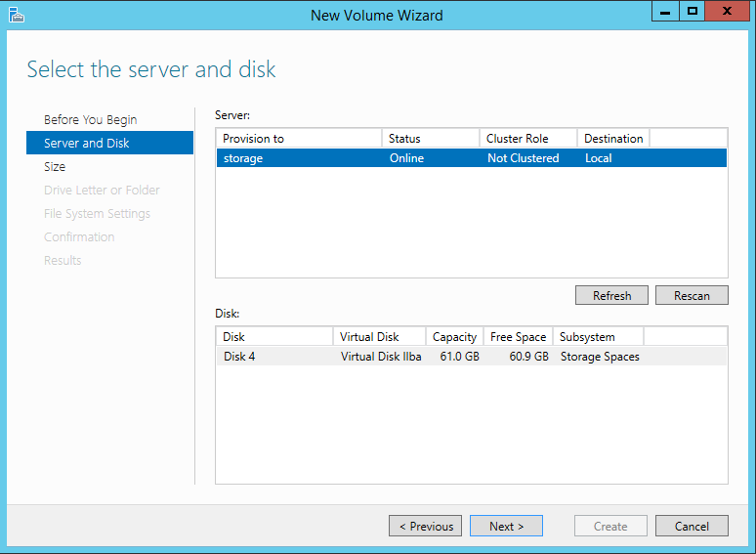Click the Virtual Disk llba cell
Viewport: 756px width, 554px height.
click(381, 357)
